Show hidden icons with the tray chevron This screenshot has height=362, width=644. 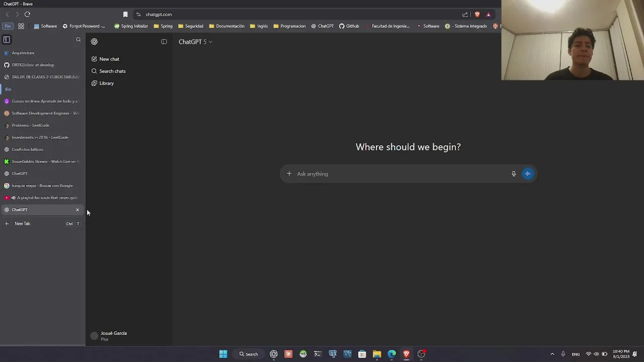pyautogui.click(x=552, y=354)
